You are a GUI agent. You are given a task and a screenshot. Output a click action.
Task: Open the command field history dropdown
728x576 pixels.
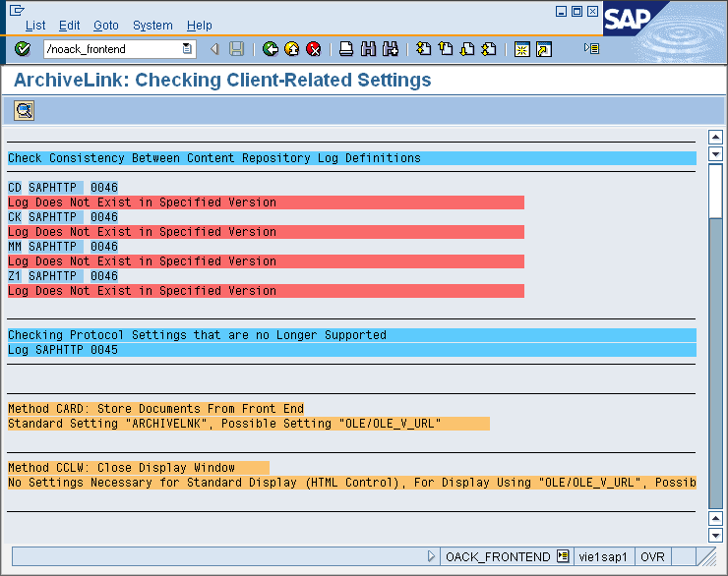coord(187,49)
